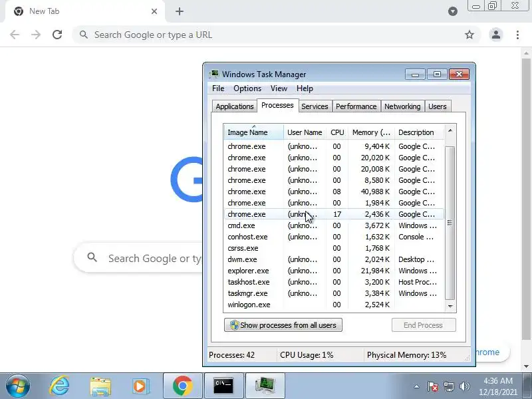The height and width of the screenshot is (399, 532).
Task: Bookmark this tab with star icon
Action: click(469, 35)
